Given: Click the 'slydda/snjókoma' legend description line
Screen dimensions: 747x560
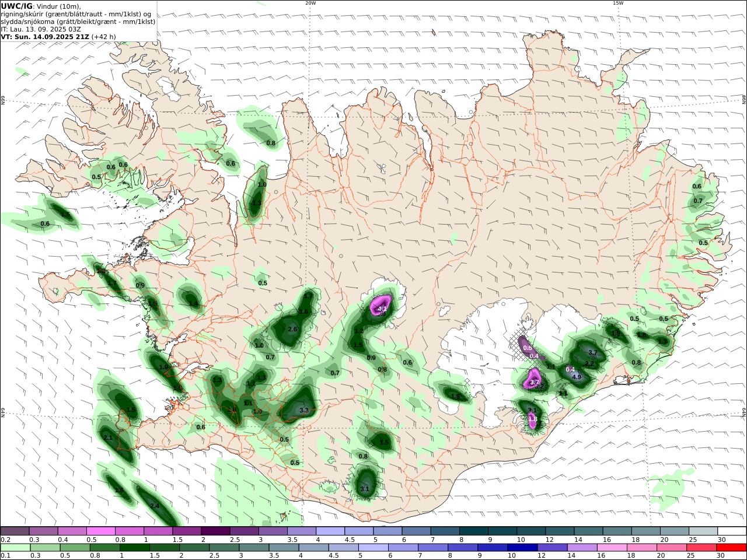Looking at the screenshot, I should (78, 22).
